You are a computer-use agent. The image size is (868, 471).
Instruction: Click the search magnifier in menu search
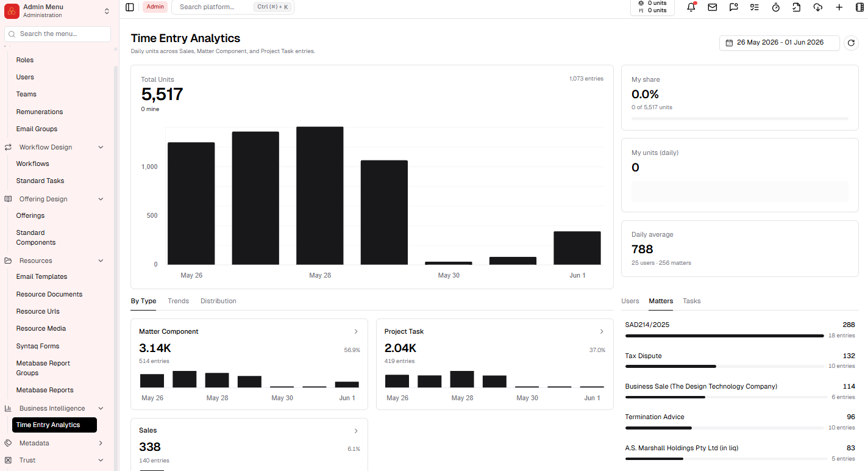click(13, 34)
